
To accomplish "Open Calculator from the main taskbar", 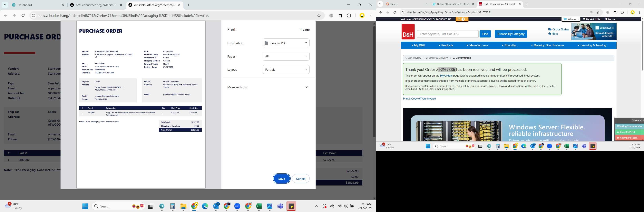I will click(x=172, y=206).
